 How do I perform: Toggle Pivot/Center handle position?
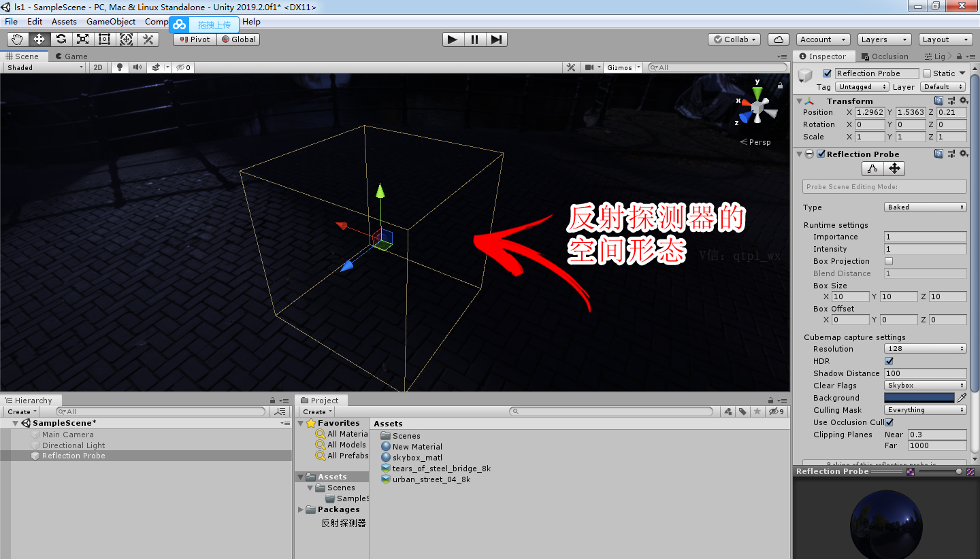coord(195,39)
